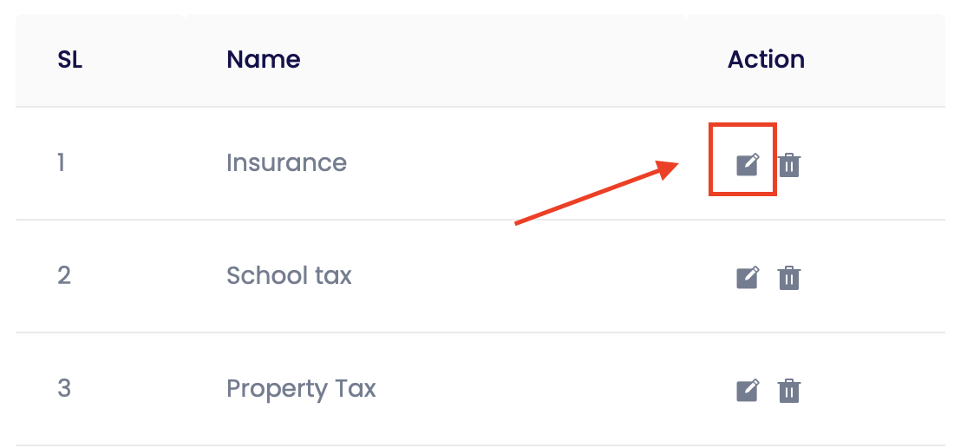Select the Action column header
Image resolution: width=980 pixels, height=448 pixels.
[767, 60]
